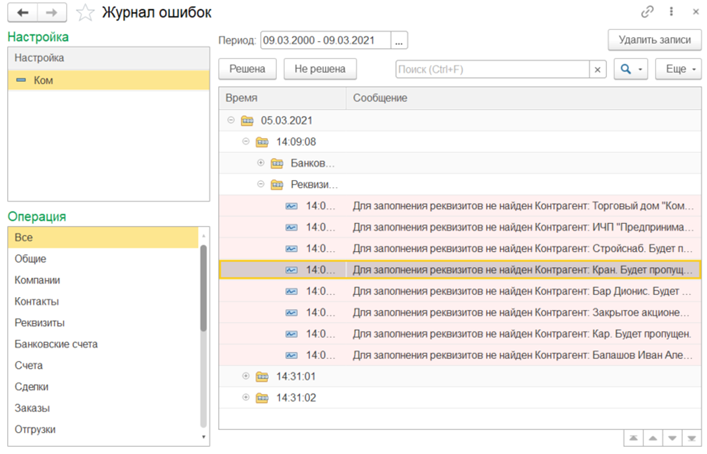Click the Решена button
This screenshot has width=707, height=454.
coord(247,69)
